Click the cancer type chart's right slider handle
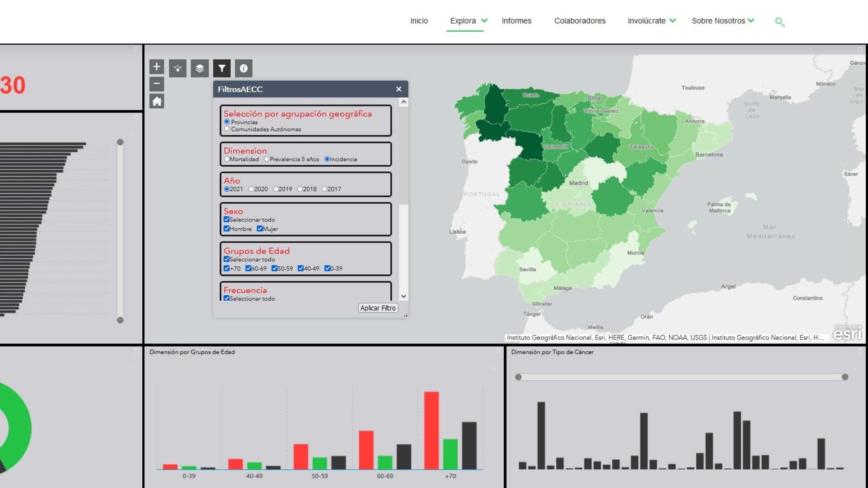The image size is (868, 488). [x=845, y=377]
